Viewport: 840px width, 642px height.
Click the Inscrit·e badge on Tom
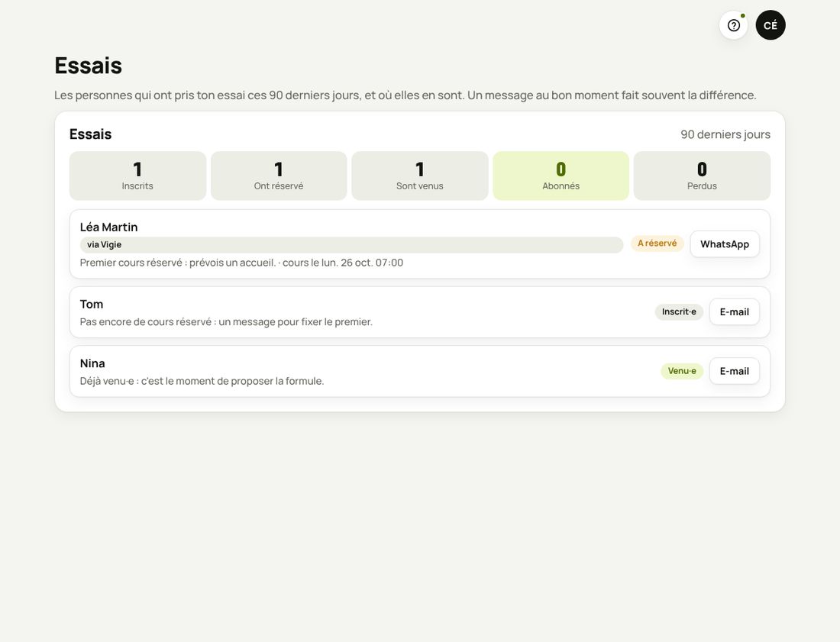[x=679, y=311]
